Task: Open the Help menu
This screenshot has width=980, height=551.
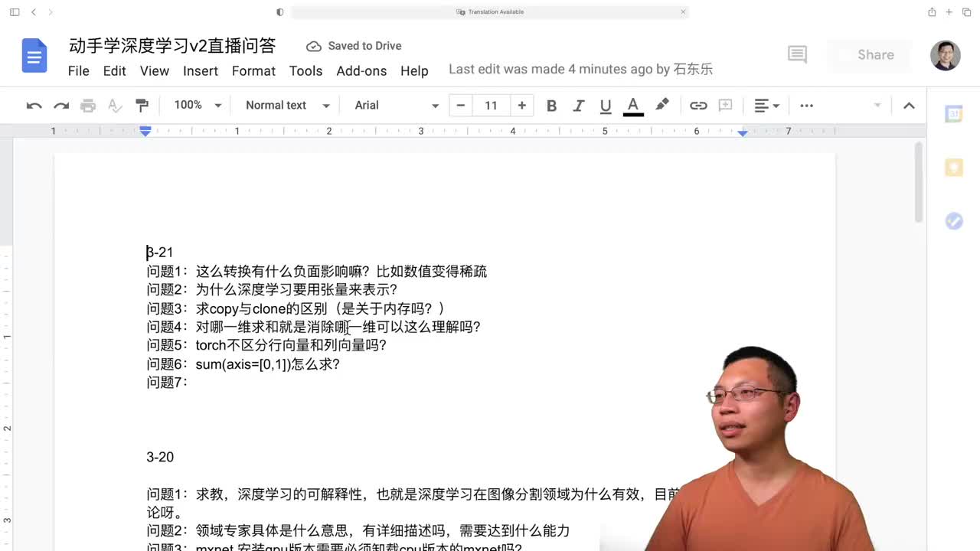Action: coord(414,70)
